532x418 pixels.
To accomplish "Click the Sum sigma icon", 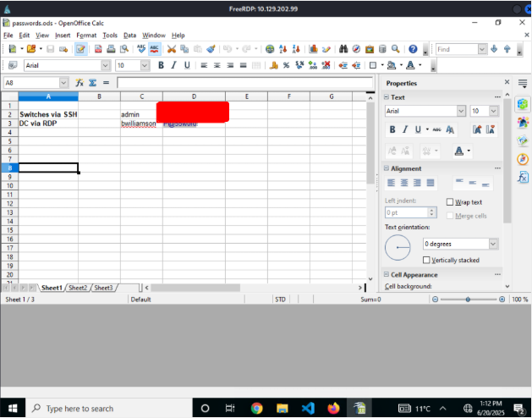I will point(92,83).
